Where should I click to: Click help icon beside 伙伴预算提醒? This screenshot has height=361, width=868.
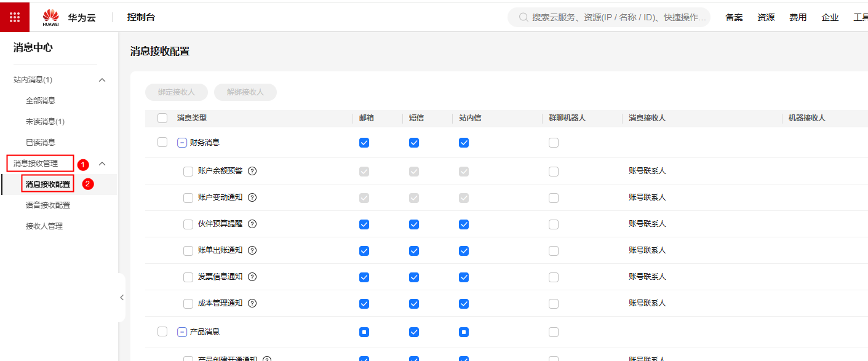pyautogui.click(x=252, y=224)
